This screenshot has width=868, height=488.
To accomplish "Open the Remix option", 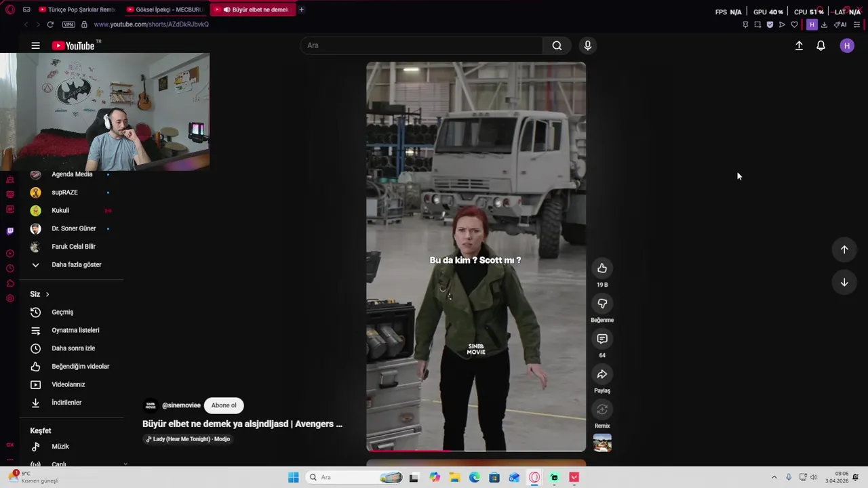I will pos(602,409).
